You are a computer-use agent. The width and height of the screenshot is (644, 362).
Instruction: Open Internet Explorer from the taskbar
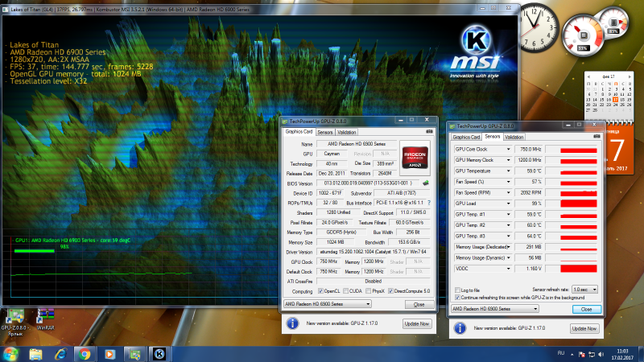pos(60,353)
